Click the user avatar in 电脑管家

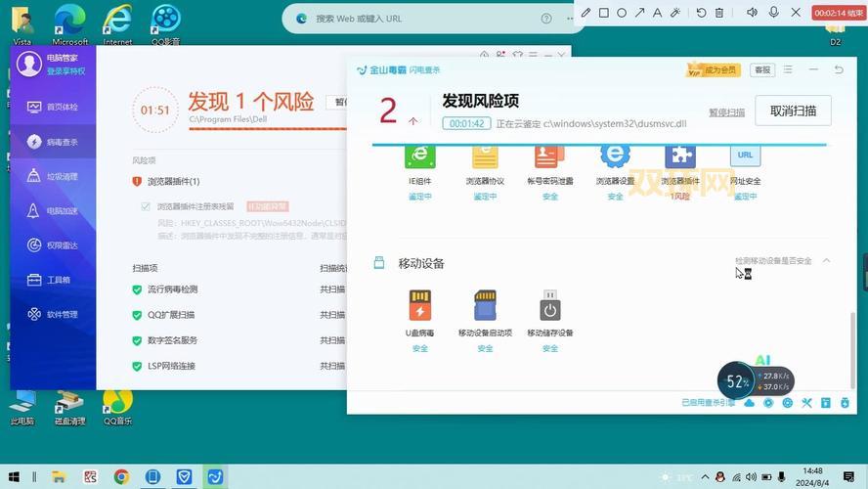pyautogui.click(x=28, y=64)
